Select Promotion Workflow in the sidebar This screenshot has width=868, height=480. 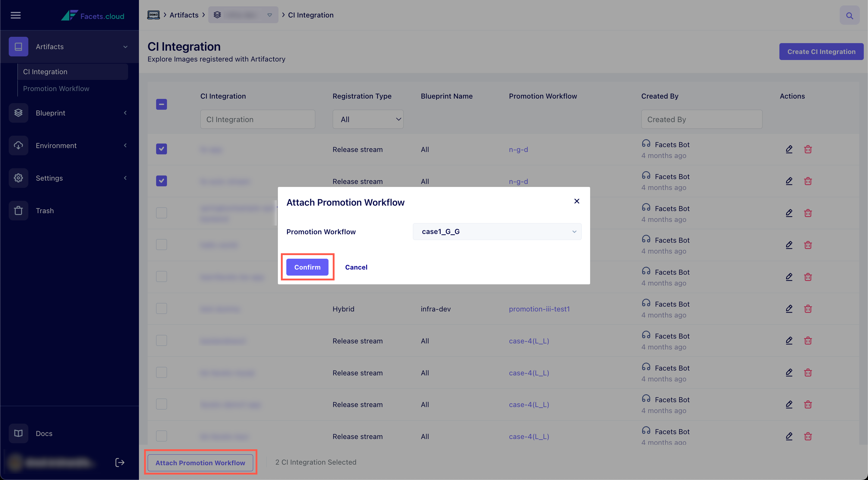pos(56,89)
